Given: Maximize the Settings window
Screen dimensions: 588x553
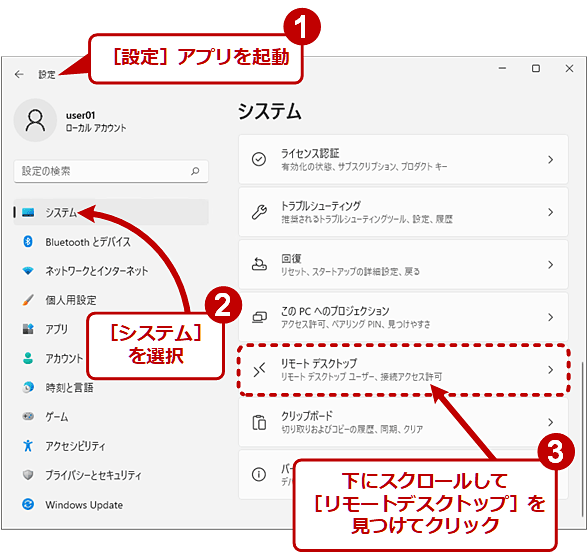Looking at the screenshot, I should 536,68.
